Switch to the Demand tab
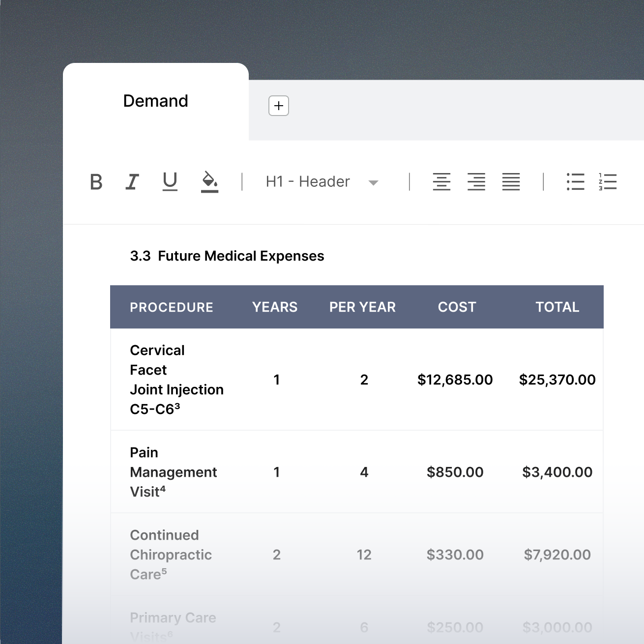The image size is (644, 644). pos(155,101)
